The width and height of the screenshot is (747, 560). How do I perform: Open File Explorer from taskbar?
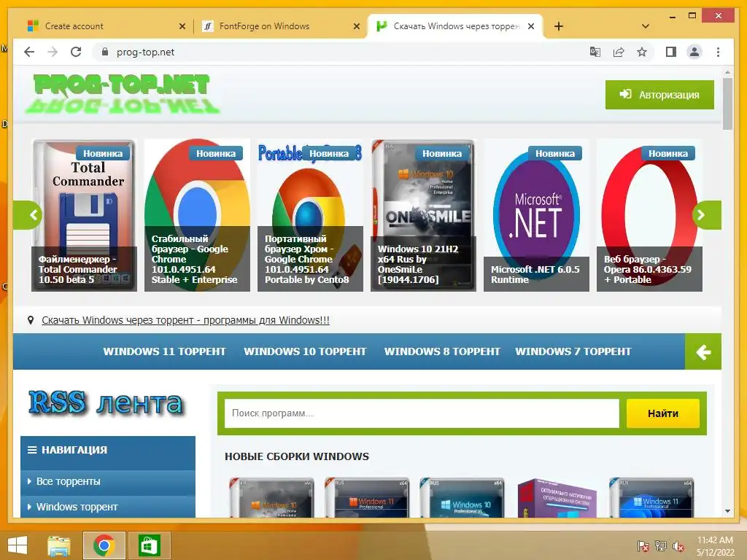click(x=59, y=545)
